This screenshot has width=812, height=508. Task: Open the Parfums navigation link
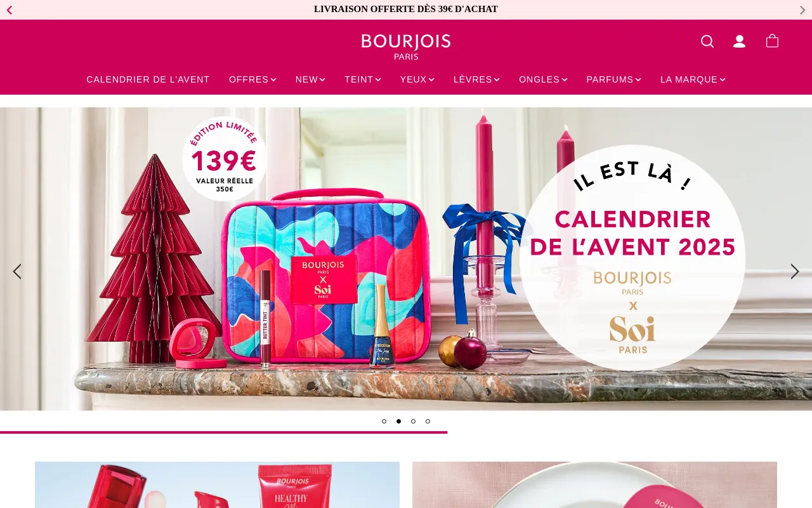[613, 79]
